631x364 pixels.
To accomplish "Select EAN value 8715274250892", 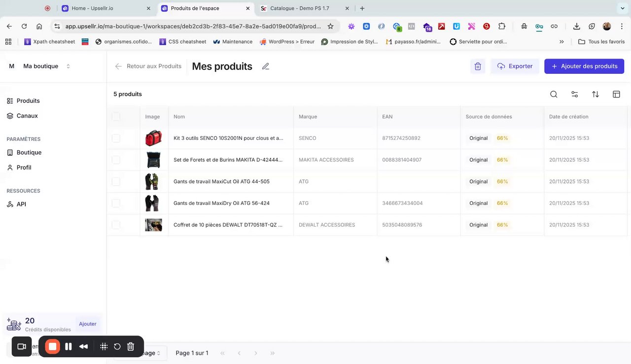I will (x=401, y=138).
